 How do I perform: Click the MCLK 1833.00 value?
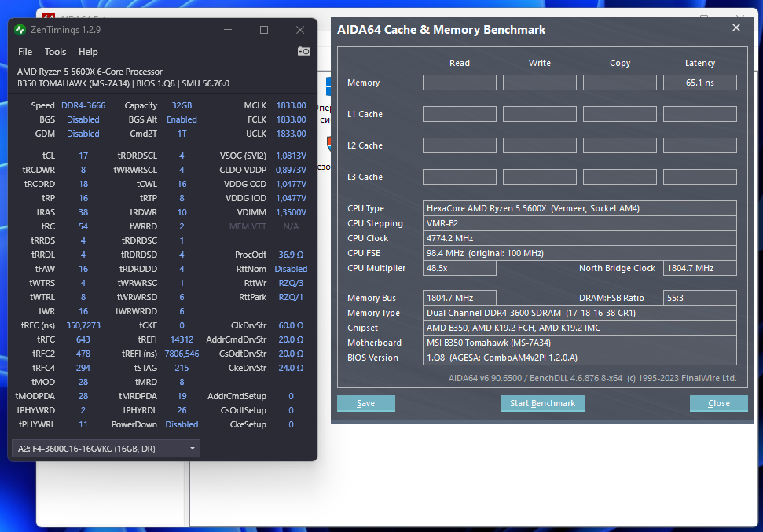pyautogui.click(x=291, y=105)
